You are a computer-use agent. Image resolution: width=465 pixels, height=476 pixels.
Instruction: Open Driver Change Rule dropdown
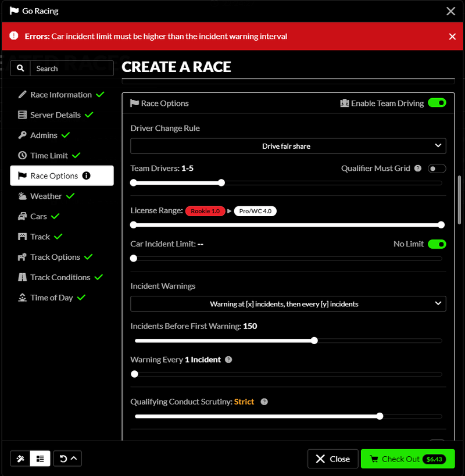click(x=288, y=146)
